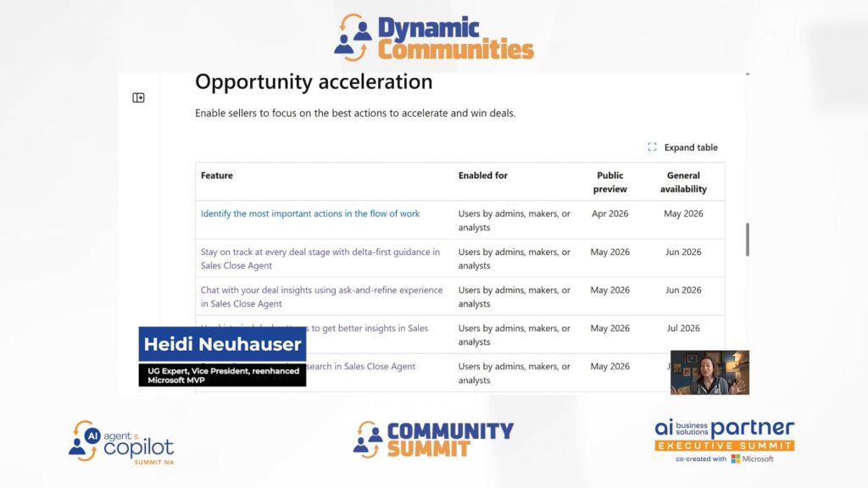868x488 pixels.
Task: Open 'Identify the most important actions' link
Action: click(x=309, y=213)
